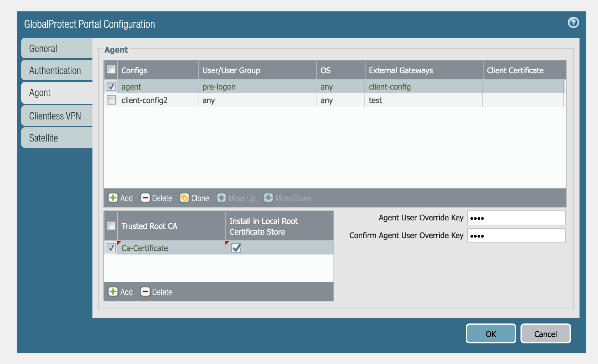The width and height of the screenshot is (598, 364).
Task: Click the Add icon under Agent configs
Action: click(113, 198)
